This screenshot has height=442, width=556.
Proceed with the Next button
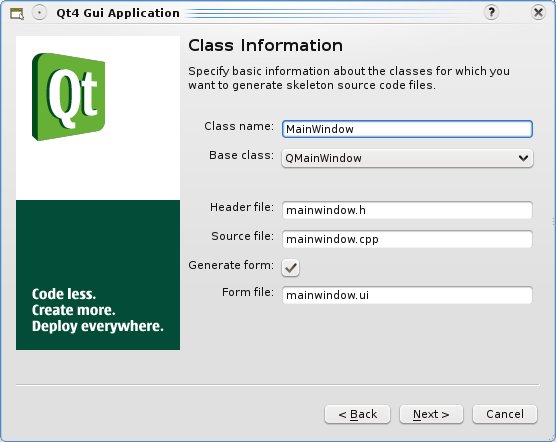coord(431,414)
